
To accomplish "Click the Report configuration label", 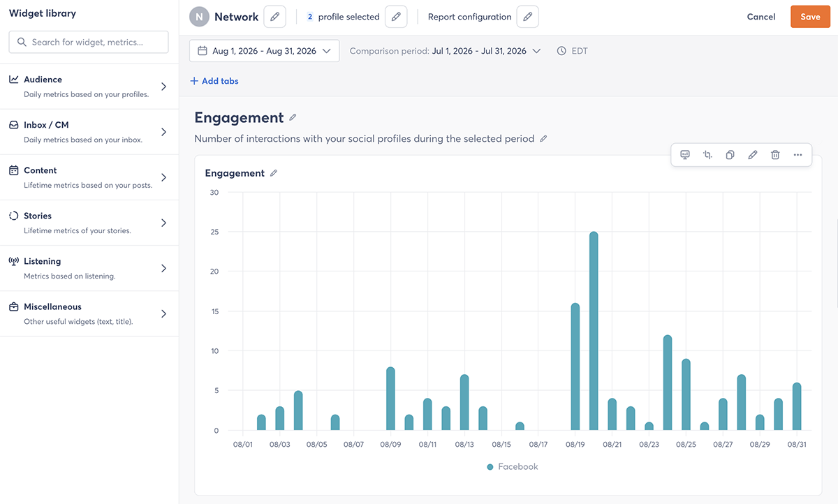I will 469,17.
